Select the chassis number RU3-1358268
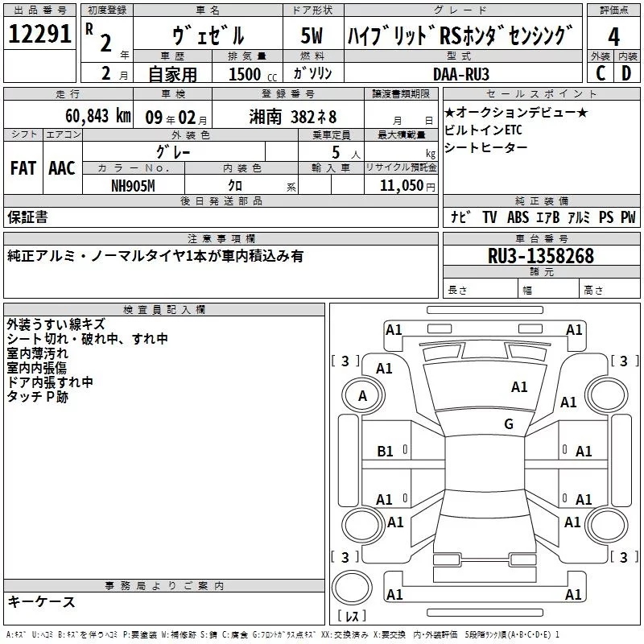Image resolution: width=644 pixels, height=644 pixels. [541, 256]
